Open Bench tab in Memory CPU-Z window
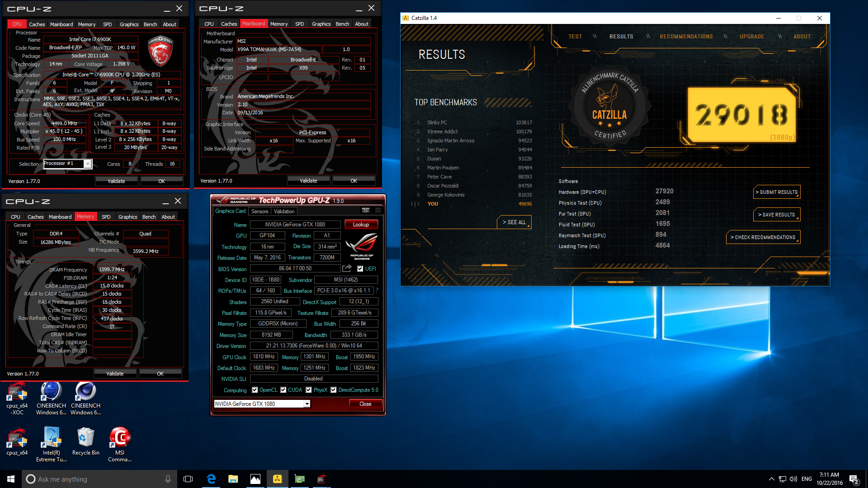This screenshot has height=488, width=868. (149, 217)
